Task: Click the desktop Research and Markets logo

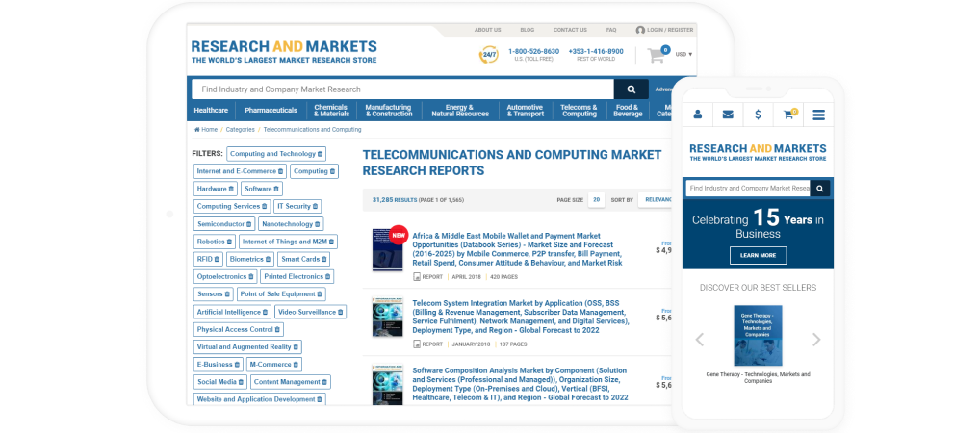Action: [x=284, y=51]
